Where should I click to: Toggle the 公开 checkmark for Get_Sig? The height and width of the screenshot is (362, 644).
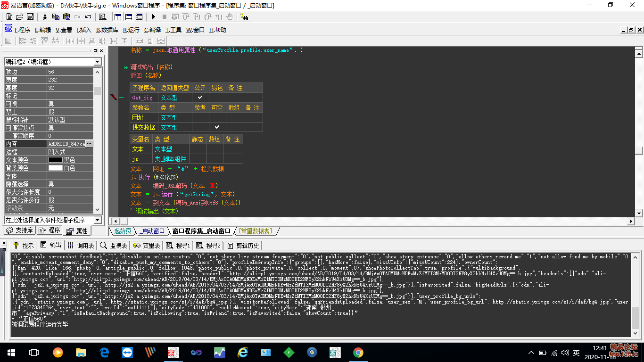(200, 98)
